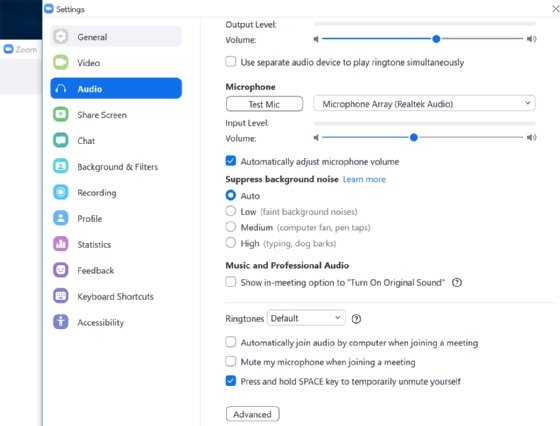Viewport: 560px width, 426px height.
Task: Click the Audio headphones icon
Action: coord(61,89)
